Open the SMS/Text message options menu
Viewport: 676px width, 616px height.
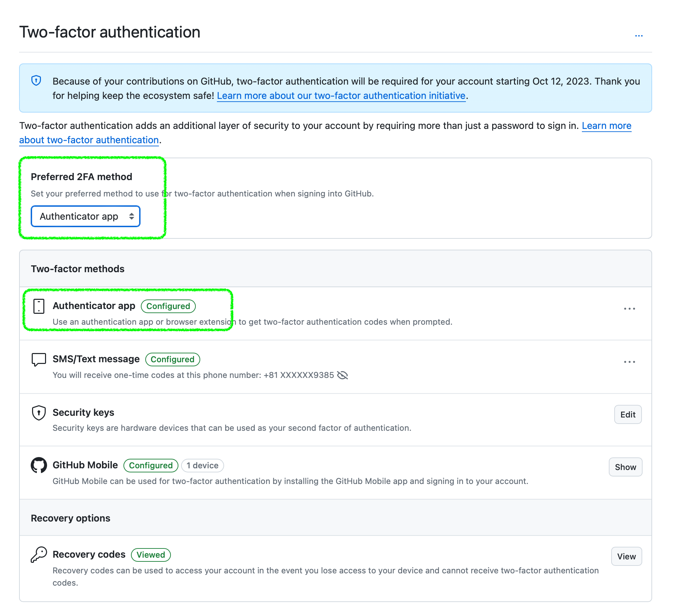tap(629, 362)
